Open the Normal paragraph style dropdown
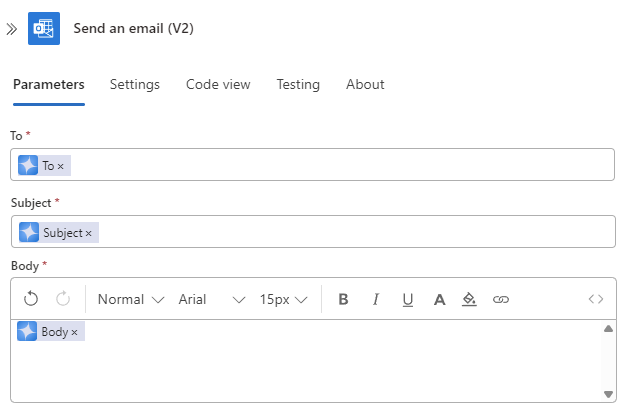The width and height of the screenshot is (620, 410). [130, 299]
